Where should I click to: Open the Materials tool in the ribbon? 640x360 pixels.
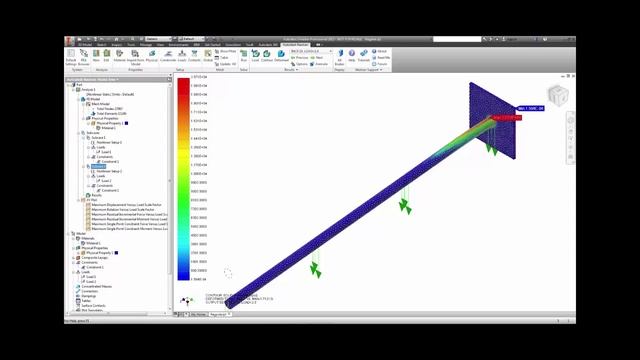(x=120, y=56)
